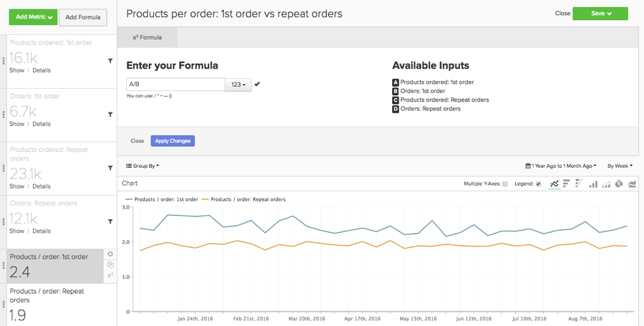Toggle the blue 1st order legend swatch
The width and height of the screenshot is (644, 326).
[129, 199]
